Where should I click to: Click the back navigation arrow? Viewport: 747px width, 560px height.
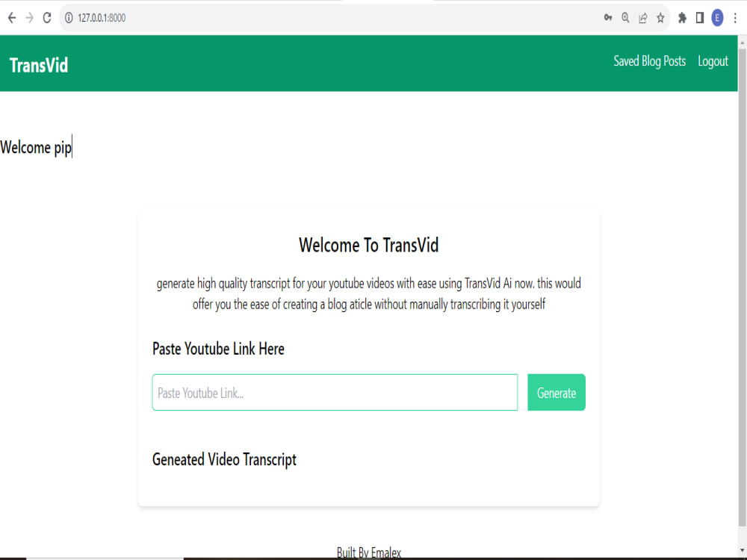tap(11, 17)
